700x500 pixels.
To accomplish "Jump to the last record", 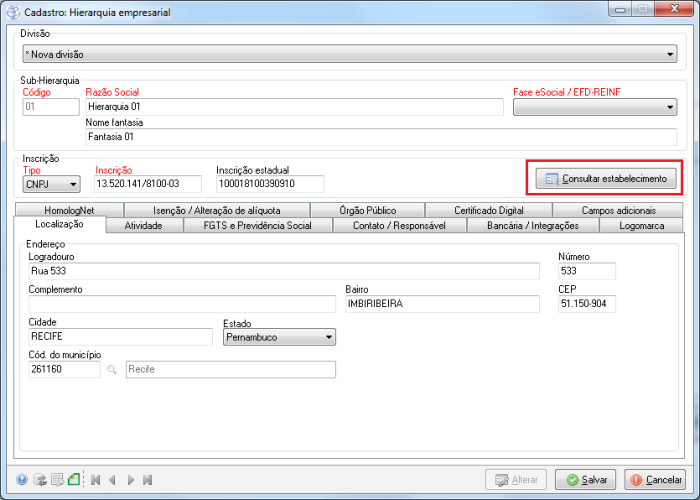I will click(x=148, y=480).
